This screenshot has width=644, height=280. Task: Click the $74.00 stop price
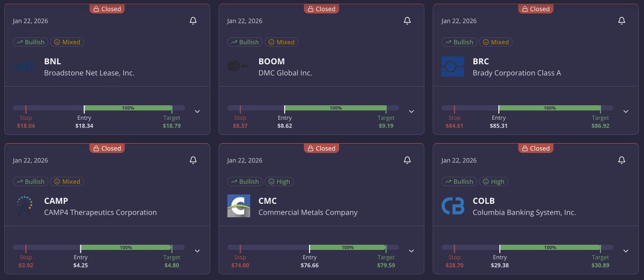[240, 266]
